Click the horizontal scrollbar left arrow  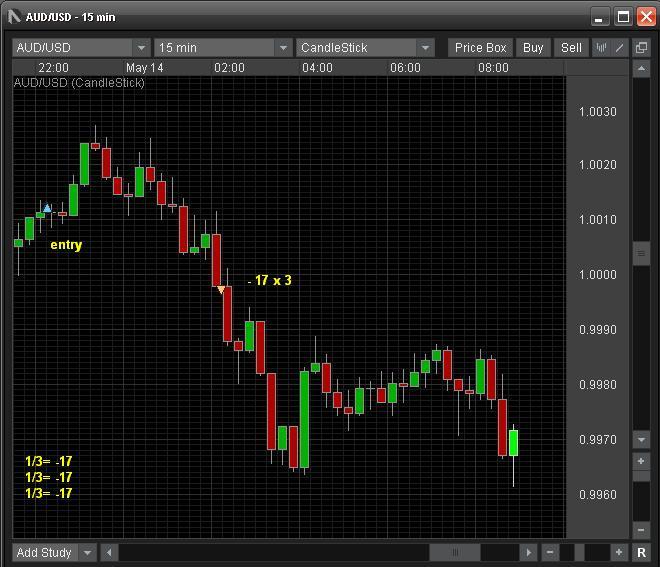109,552
